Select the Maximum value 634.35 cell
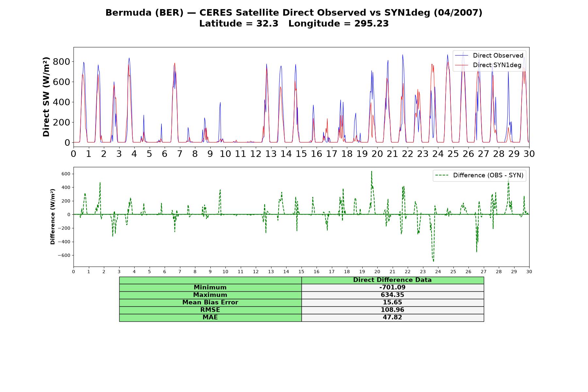 point(393,295)
